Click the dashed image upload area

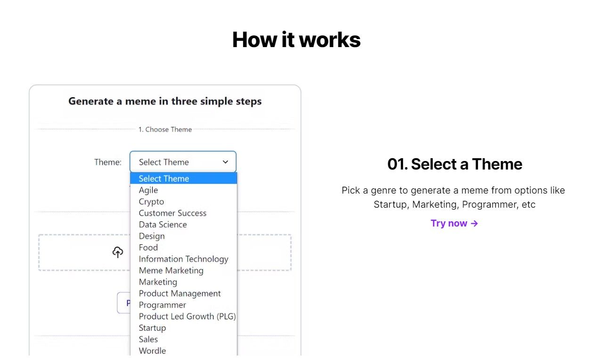(x=165, y=252)
